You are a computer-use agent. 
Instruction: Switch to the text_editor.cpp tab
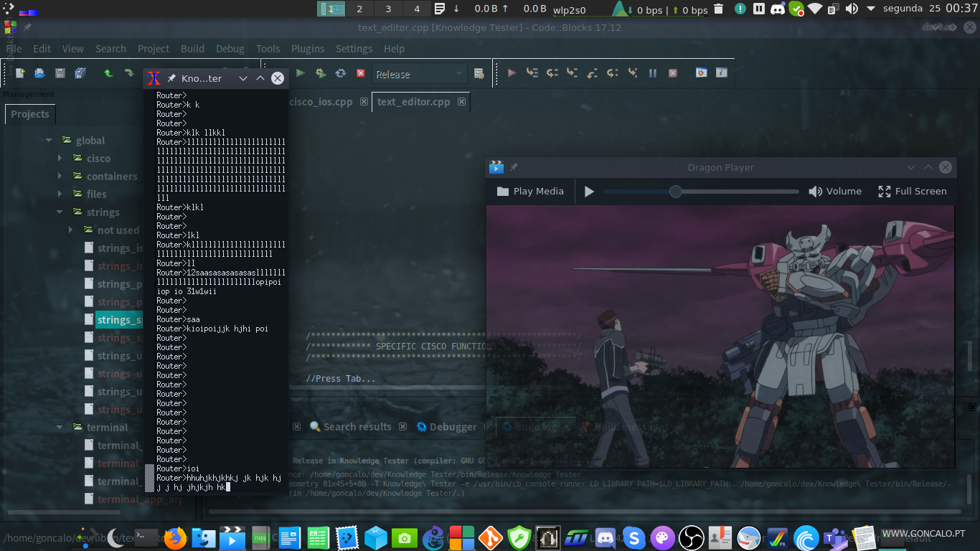coord(414,102)
